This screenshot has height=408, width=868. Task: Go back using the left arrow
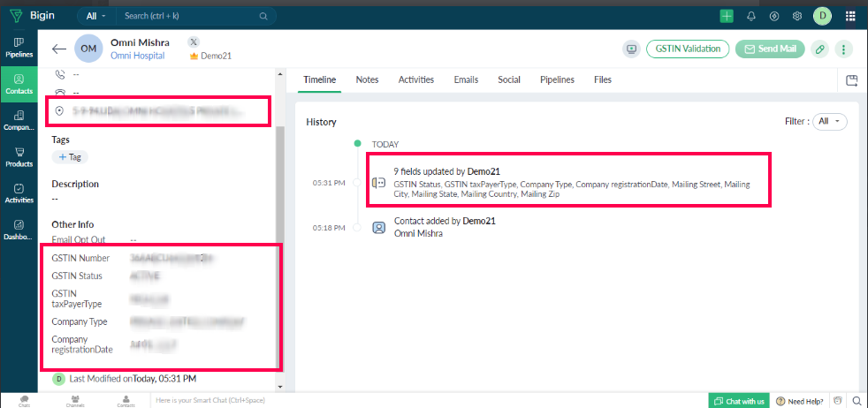pos(59,49)
